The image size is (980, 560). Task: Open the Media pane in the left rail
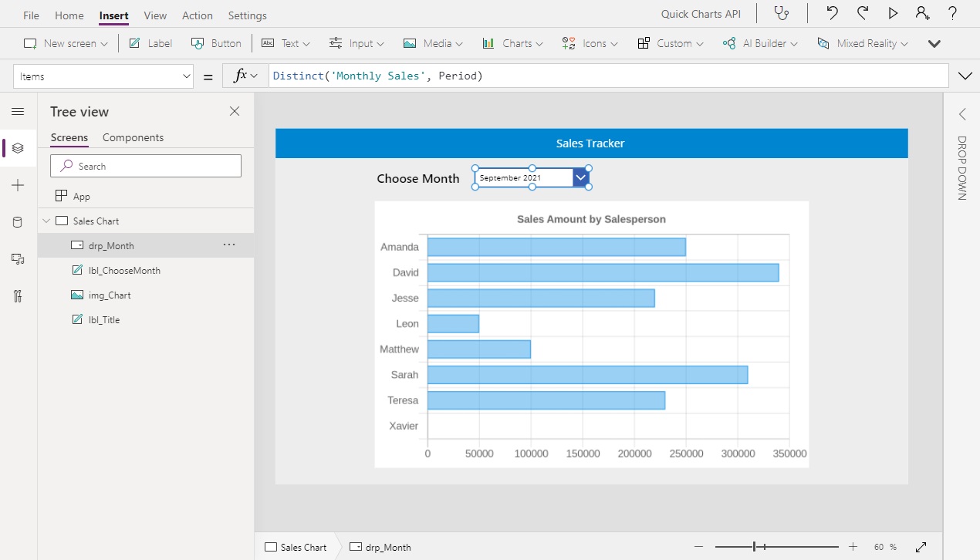tap(17, 258)
